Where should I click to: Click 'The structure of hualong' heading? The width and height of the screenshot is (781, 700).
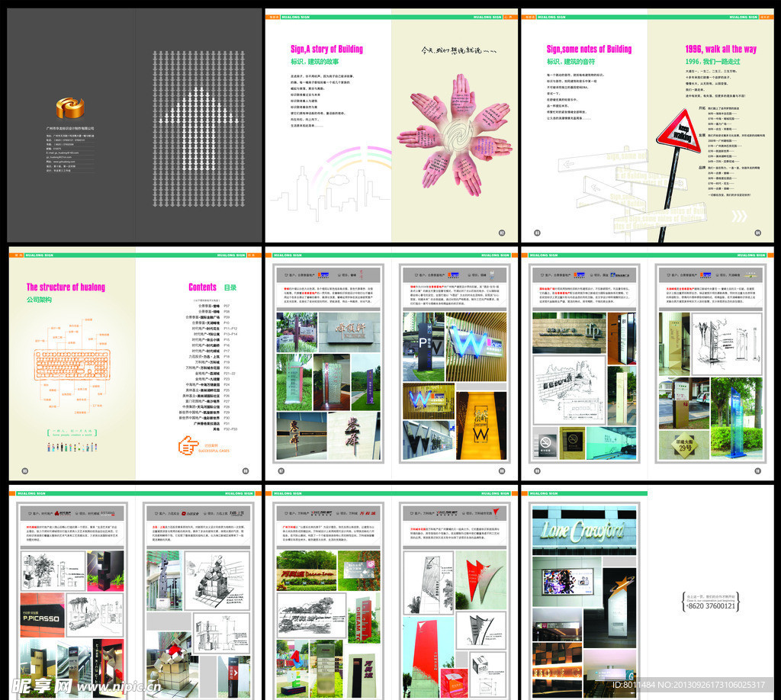[66, 287]
